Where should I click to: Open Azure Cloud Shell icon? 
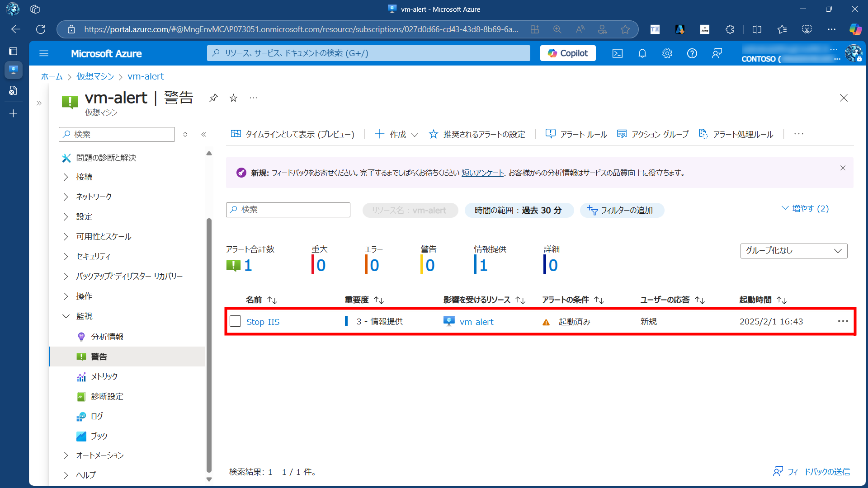[617, 53]
